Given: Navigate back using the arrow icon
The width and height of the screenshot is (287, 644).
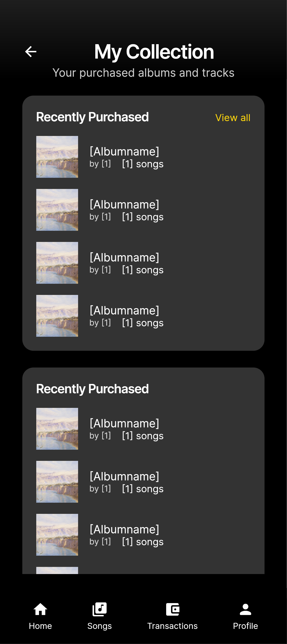Looking at the screenshot, I should 30,52.
